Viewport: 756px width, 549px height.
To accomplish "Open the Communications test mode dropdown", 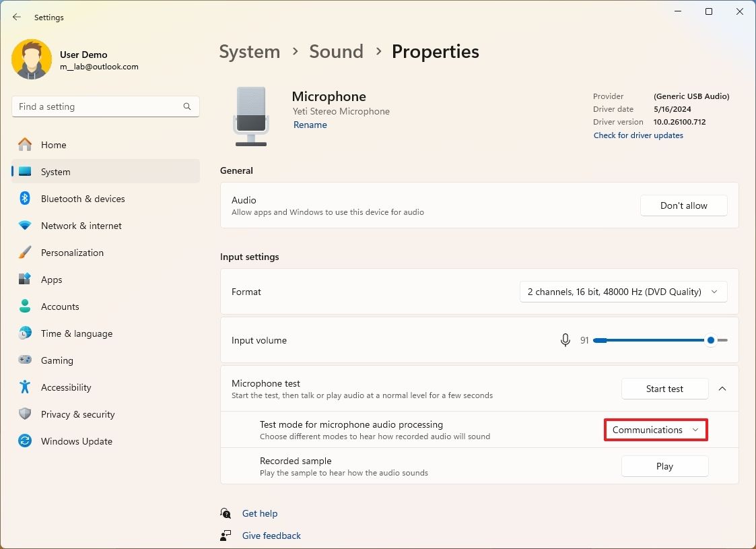I will coord(654,430).
